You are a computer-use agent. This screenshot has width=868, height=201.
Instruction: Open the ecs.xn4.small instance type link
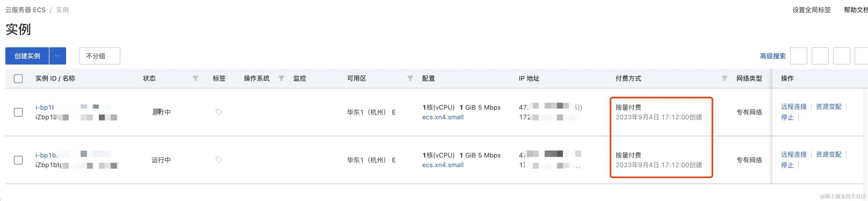443,117
